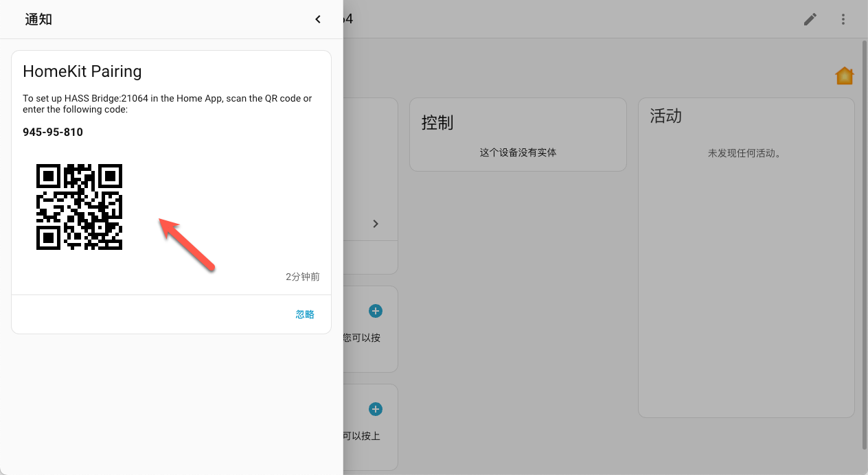The height and width of the screenshot is (475, 868).
Task: Click the 控制 card heading
Action: pyautogui.click(x=437, y=123)
